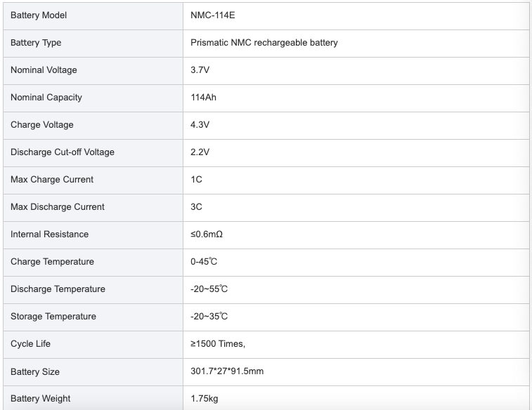
Task: Click the Nominal Voltage row label
Action: tap(44, 70)
